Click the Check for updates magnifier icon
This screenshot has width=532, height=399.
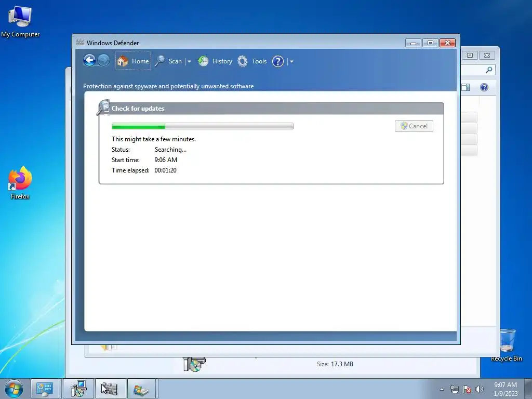coord(103,108)
